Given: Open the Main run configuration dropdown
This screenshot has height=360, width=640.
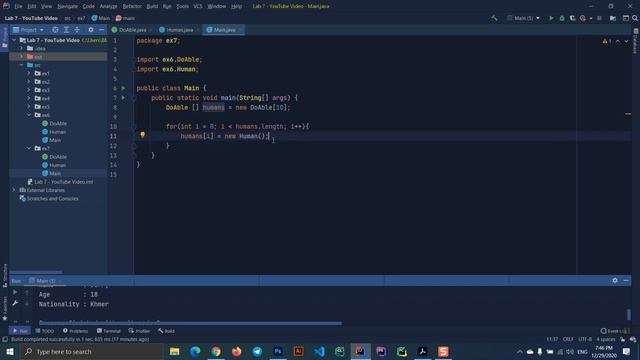Looking at the screenshot, I should 524,18.
